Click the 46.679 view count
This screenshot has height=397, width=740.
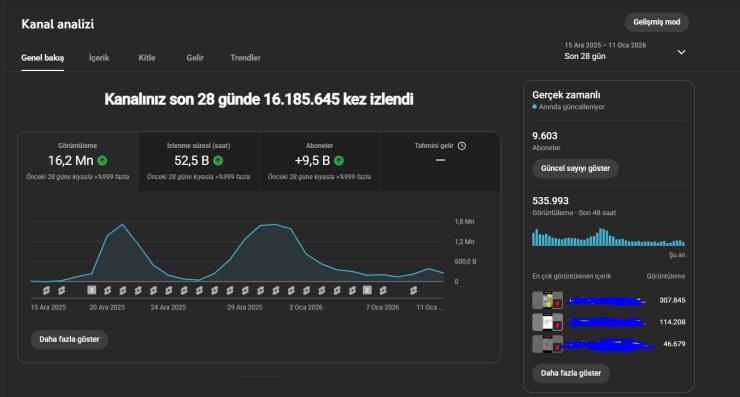(674, 344)
